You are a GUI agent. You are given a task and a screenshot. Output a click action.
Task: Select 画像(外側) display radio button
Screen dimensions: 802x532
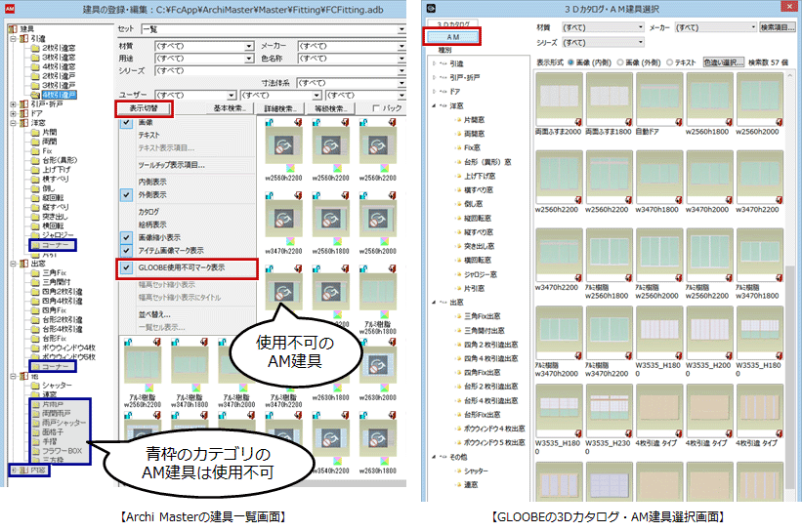pyautogui.click(x=620, y=62)
